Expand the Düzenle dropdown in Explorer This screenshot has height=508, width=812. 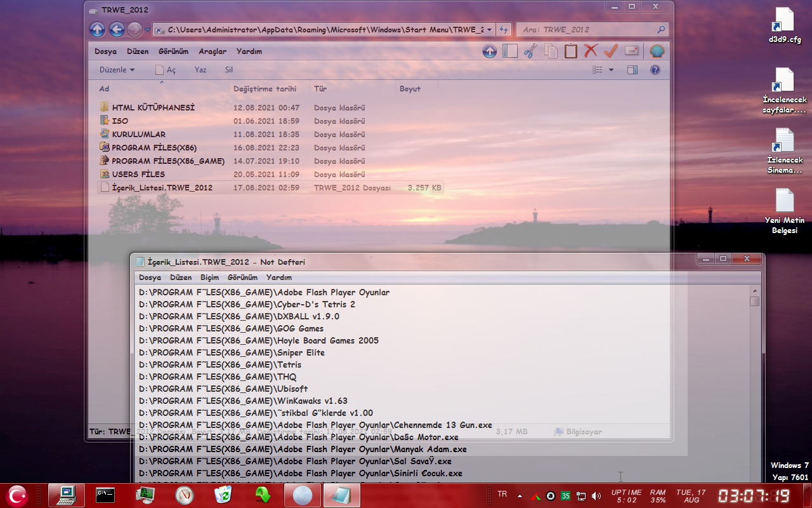tap(117, 70)
